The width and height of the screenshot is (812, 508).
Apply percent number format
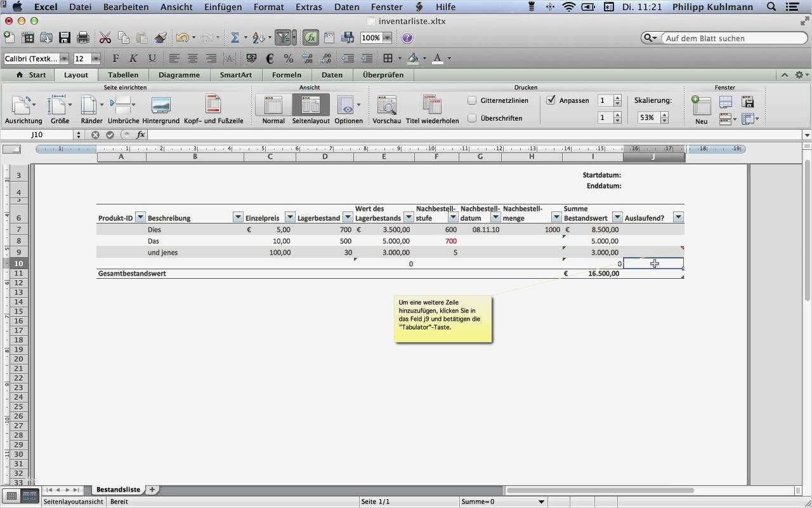[x=288, y=58]
